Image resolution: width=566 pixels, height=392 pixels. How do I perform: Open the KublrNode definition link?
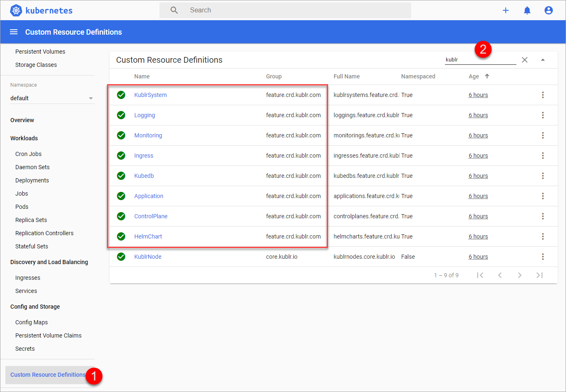(148, 257)
